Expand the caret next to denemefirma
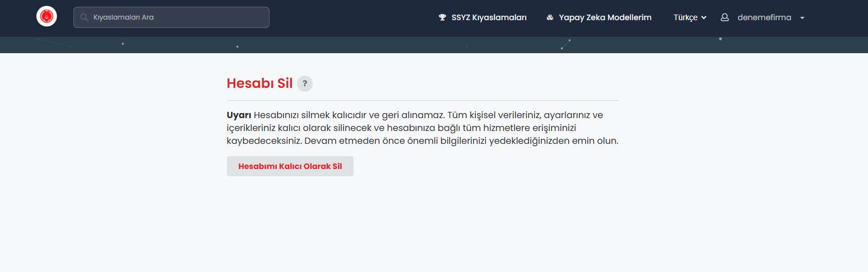868x272 pixels. pos(802,18)
